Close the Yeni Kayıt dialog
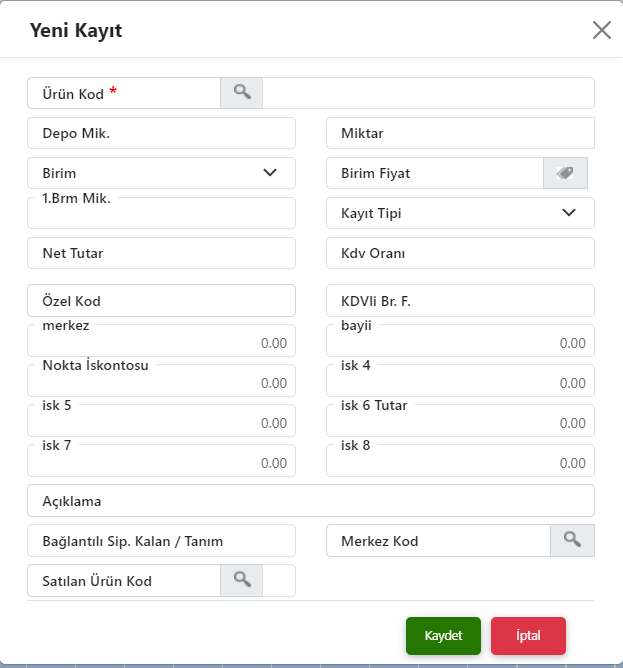 point(602,30)
